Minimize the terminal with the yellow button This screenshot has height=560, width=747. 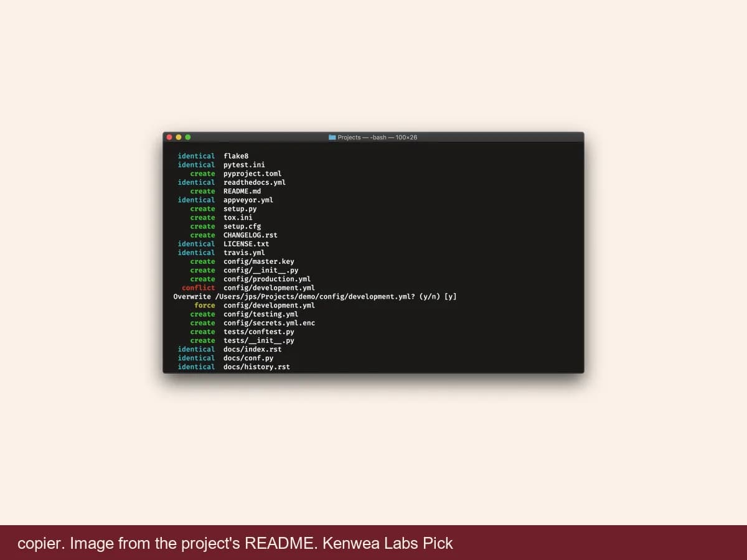pyautogui.click(x=179, y=137)
